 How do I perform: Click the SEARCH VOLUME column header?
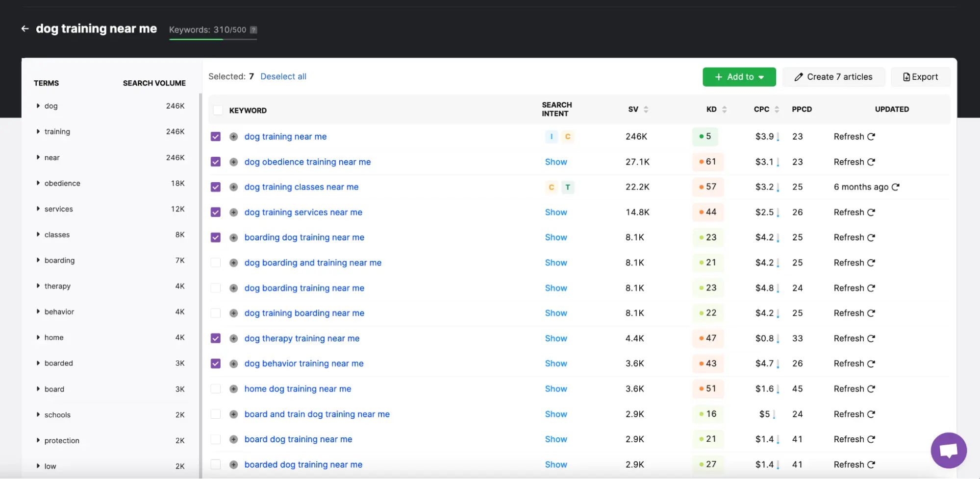(154, 83)
